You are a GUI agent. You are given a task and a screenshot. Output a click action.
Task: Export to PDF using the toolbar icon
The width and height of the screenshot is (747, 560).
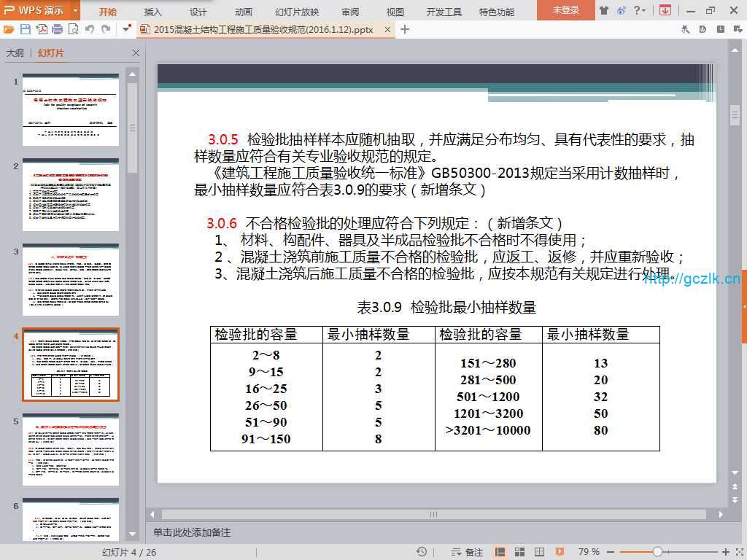(41, 29)
